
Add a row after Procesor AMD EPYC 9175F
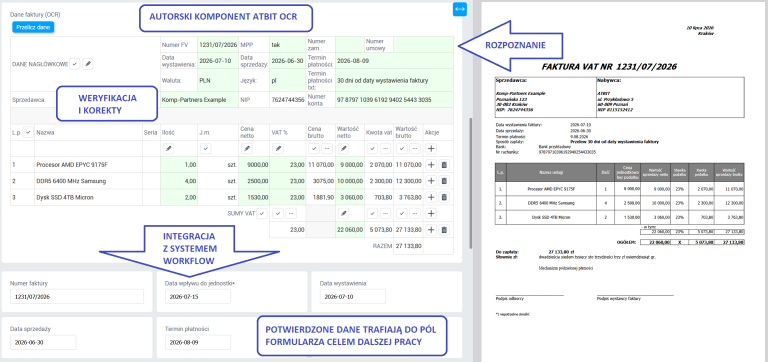(x=432, y=165)
